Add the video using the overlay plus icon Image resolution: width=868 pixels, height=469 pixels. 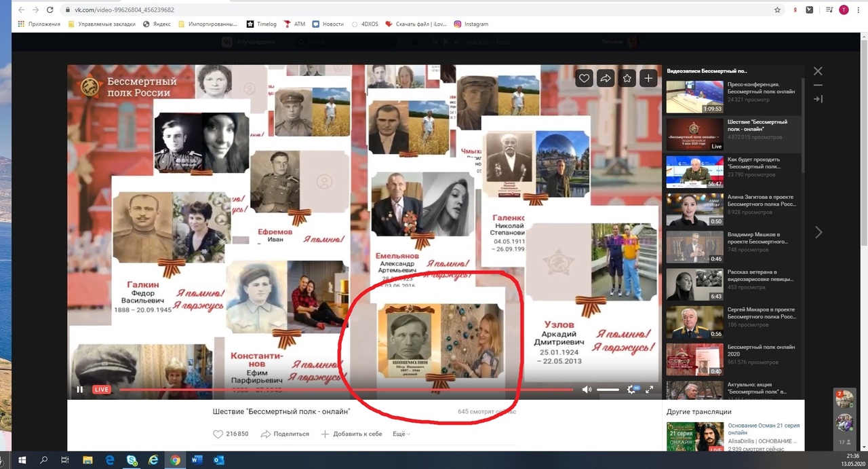(x=648, y=79)
